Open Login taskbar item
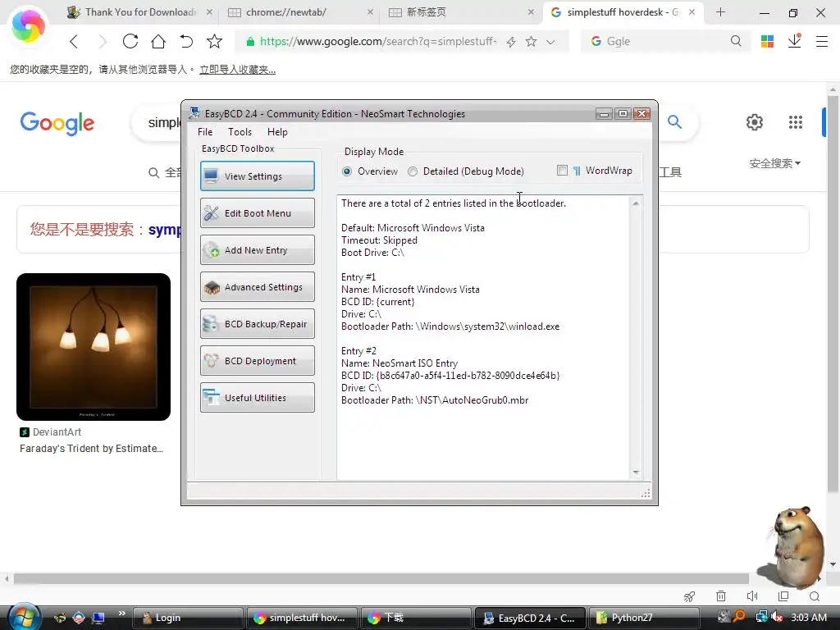 tap(188, 618)
